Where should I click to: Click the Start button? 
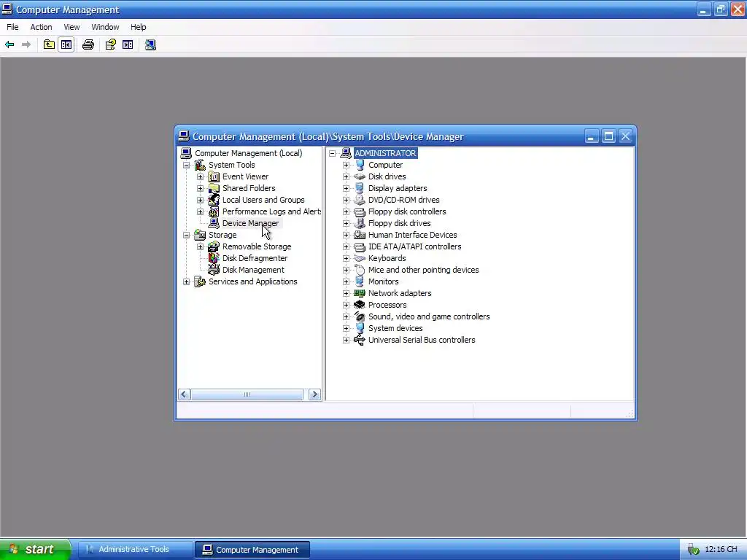(35, 549)
